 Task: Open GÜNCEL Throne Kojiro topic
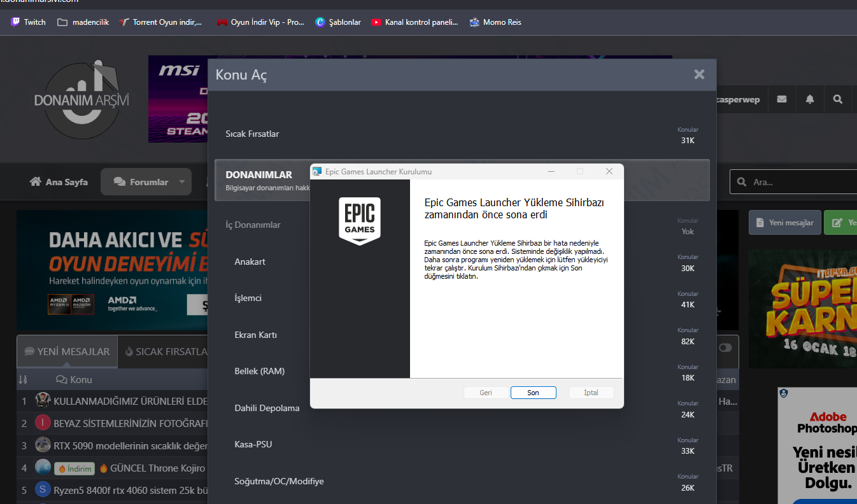click(158, 468)
